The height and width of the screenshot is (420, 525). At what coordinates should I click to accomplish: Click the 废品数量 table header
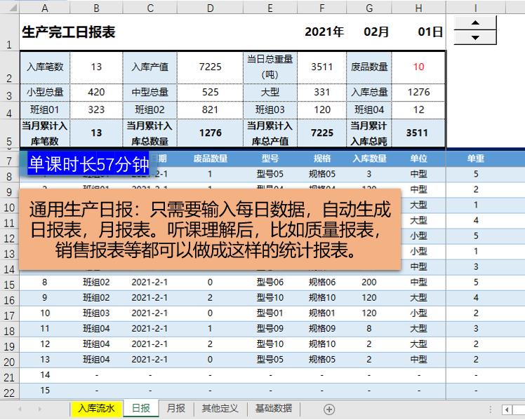coord(211,158)
